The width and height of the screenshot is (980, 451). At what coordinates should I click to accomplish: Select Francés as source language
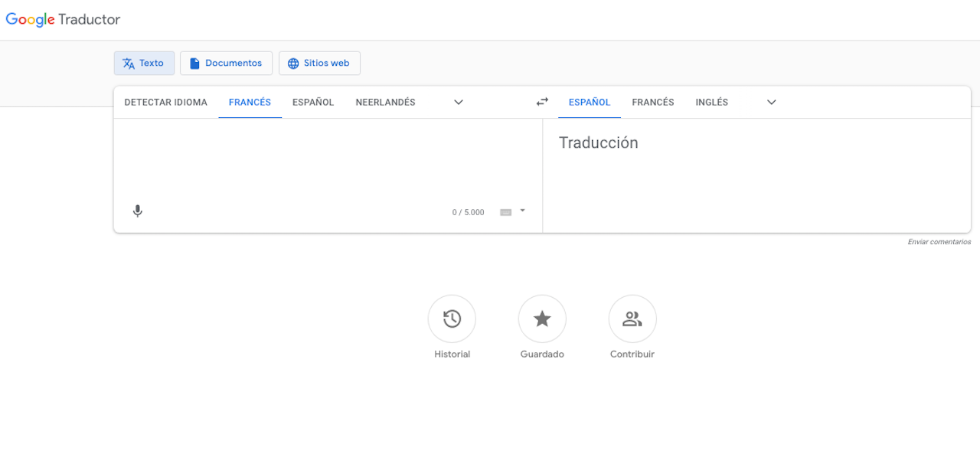click(x=250, y=102)
